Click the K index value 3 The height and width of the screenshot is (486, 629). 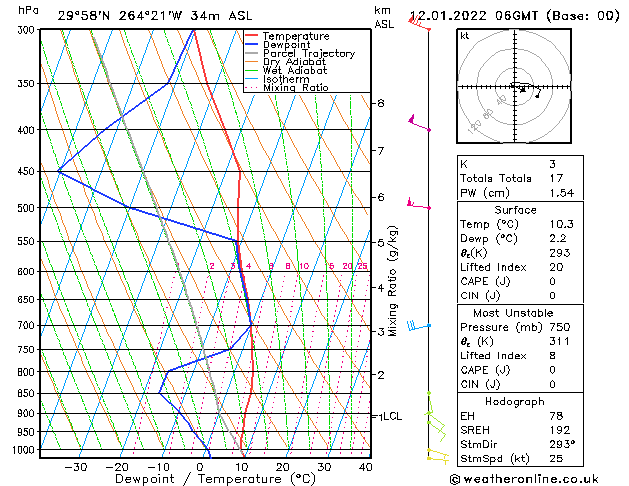pos(553,164)
